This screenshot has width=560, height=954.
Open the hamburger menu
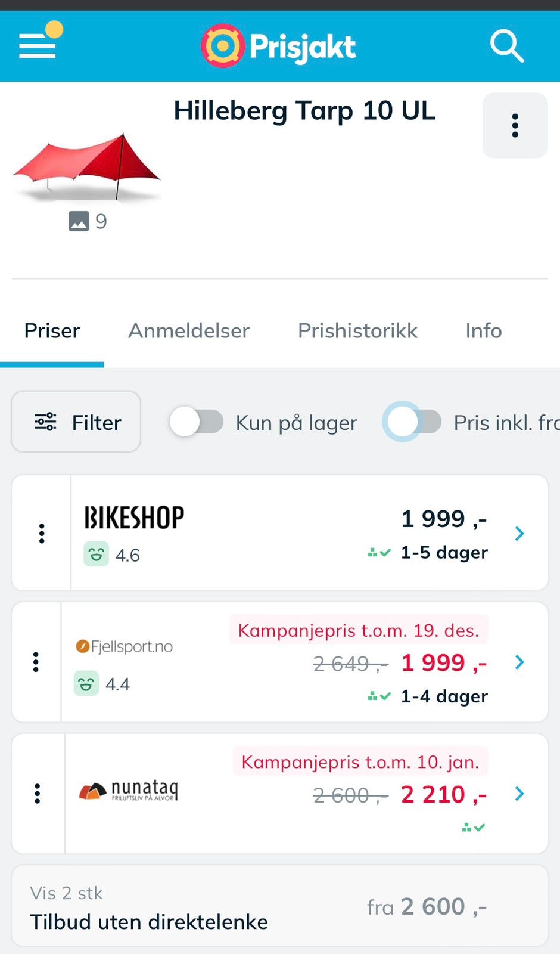pyautogui.click(x=38, y=45)
